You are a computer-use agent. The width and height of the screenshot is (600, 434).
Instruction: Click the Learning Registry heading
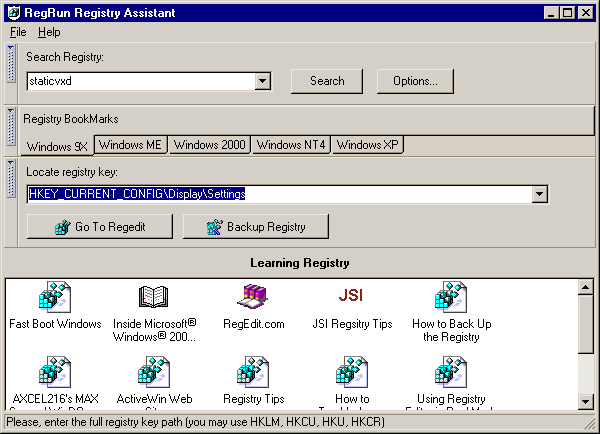(300, 263)
